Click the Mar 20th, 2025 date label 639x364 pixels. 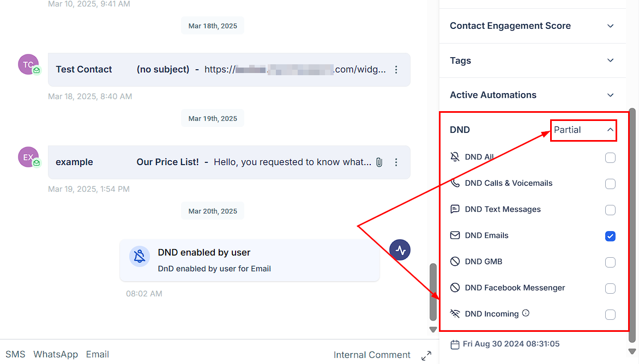tap(213, 211)
